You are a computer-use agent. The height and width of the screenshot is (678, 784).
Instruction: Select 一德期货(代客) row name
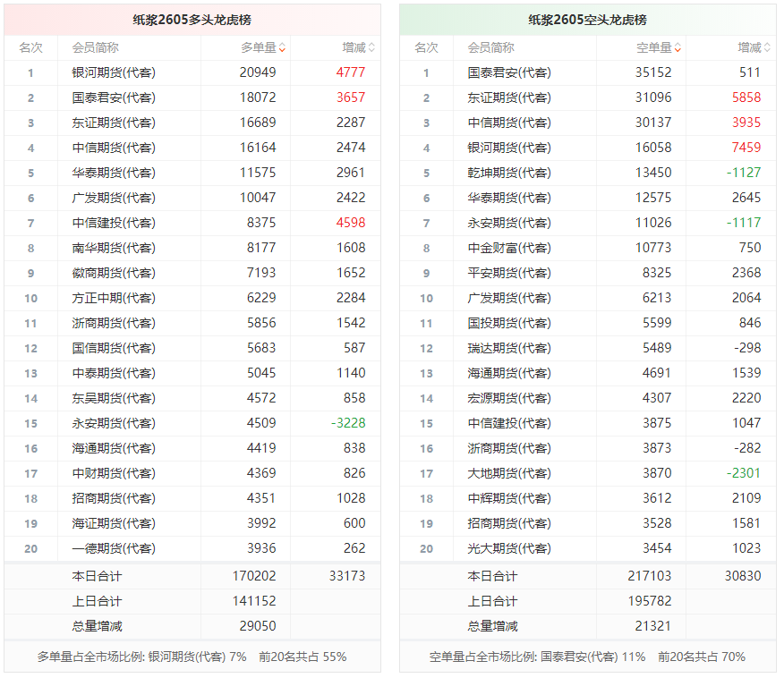tap(114, 548)
